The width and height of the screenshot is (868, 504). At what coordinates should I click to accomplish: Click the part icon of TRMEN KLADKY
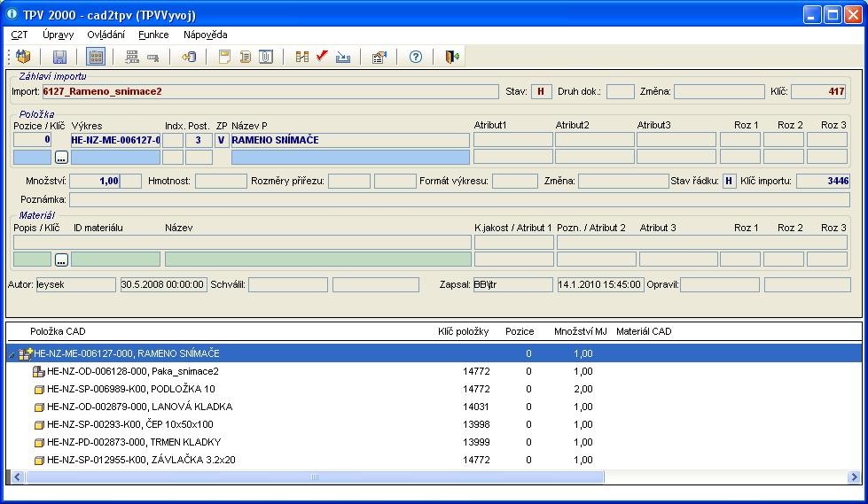(39, 443)
